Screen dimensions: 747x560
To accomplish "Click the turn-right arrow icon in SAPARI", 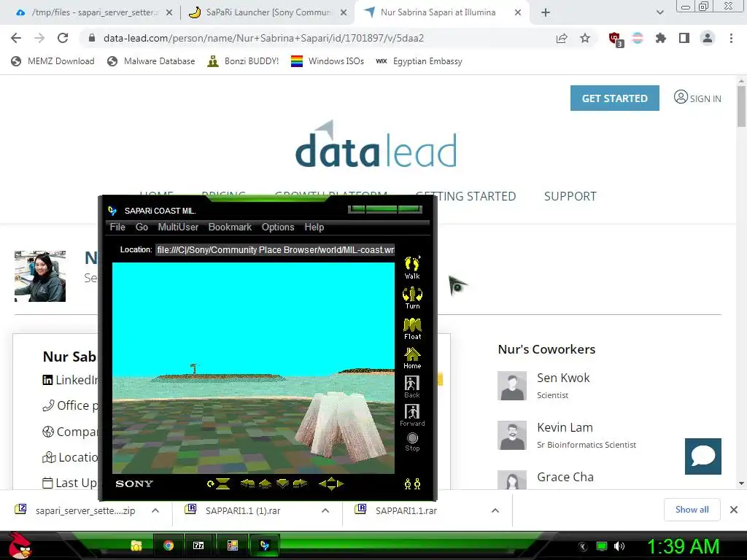I will click(x=300, y=484).
